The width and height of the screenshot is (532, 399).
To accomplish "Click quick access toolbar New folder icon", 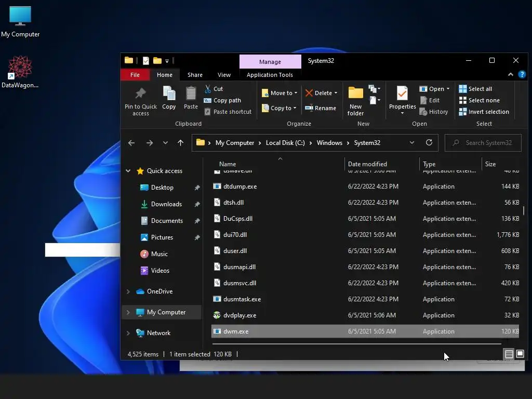I will pyautogui.click(x=157, y=61).
